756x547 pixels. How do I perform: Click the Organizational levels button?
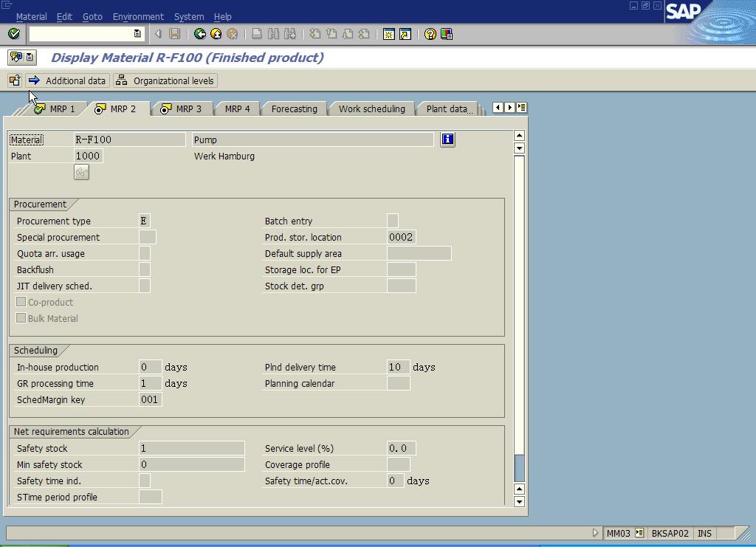pos(166,80)
